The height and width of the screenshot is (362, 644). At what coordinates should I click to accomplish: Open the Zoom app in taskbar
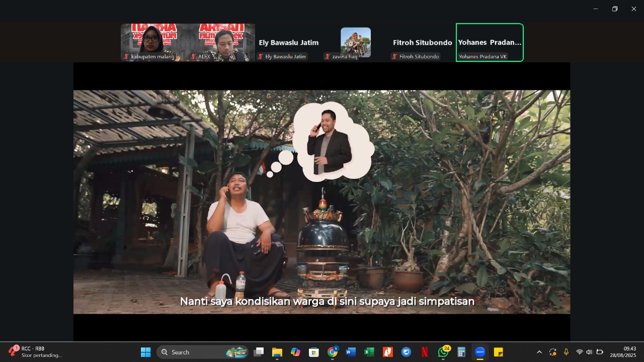tap(479, 352)
